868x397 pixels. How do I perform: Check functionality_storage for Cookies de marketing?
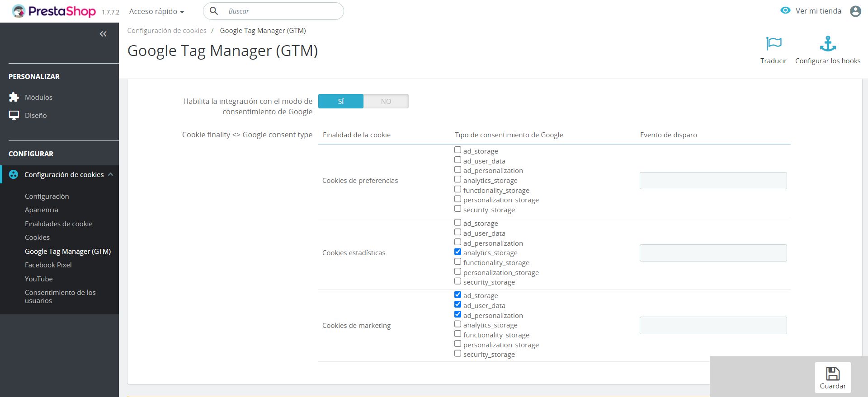pos(458,334)
